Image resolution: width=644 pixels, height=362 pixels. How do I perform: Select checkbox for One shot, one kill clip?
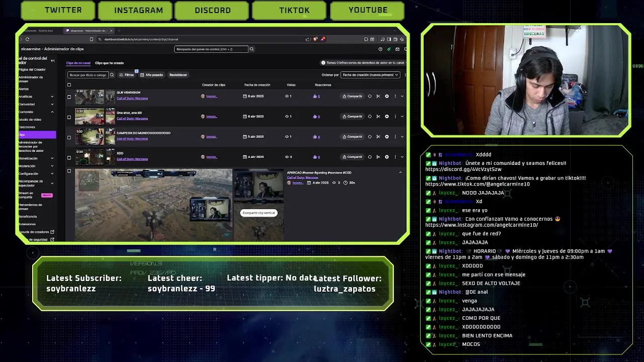coord(69,117)
